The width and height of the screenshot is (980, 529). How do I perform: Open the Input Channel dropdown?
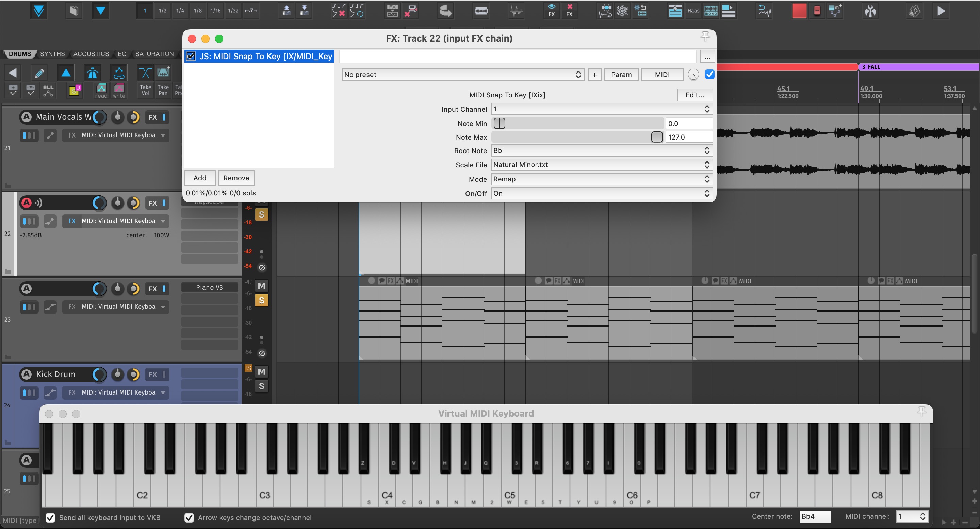(602, 109)
